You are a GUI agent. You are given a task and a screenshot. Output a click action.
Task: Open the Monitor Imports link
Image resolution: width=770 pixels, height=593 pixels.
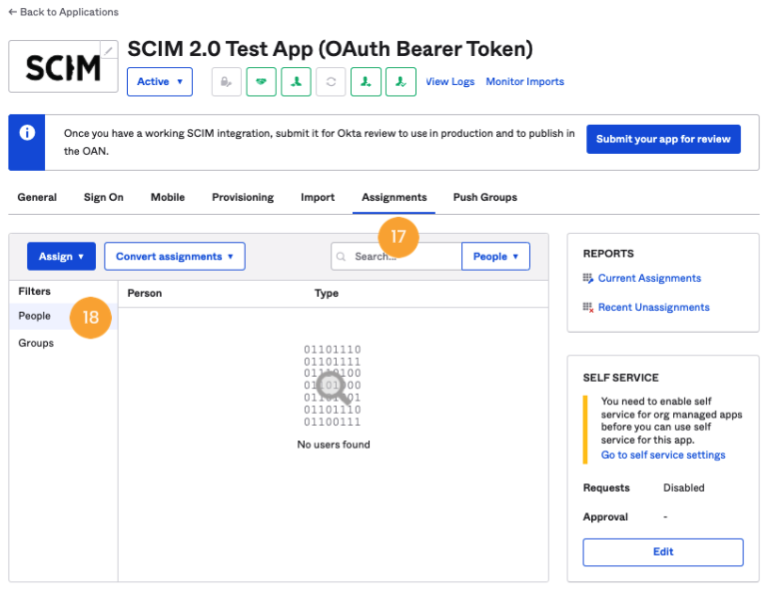click(x=525, y=81)
